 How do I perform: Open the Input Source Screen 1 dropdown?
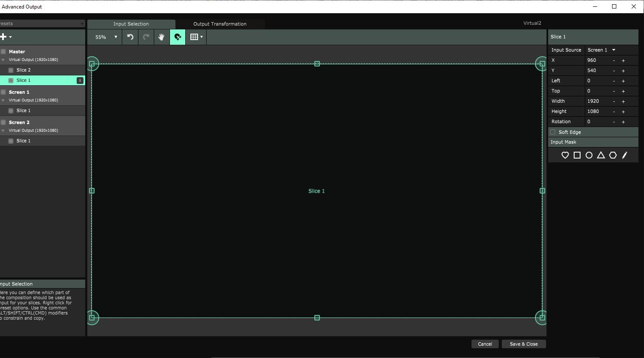tap(601, 50)
